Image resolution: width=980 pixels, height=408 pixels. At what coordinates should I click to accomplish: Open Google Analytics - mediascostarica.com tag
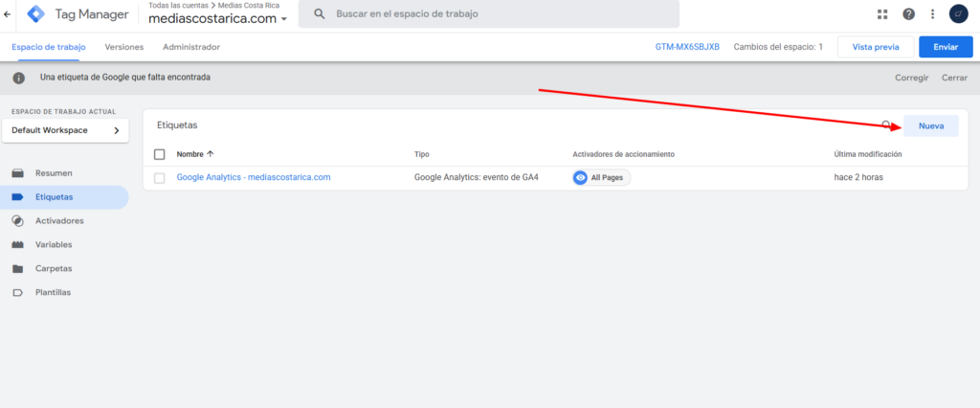pyautogui.click(x=254, y=178)
